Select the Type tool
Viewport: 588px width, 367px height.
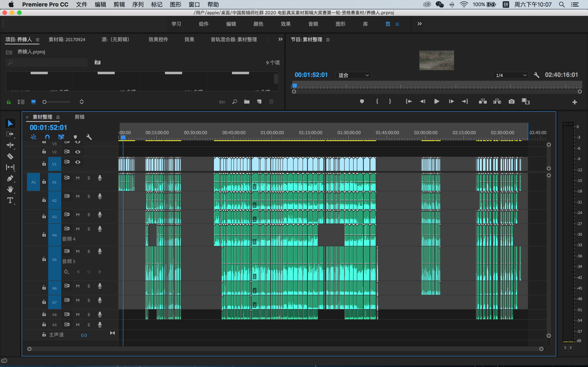pos(10,200)
